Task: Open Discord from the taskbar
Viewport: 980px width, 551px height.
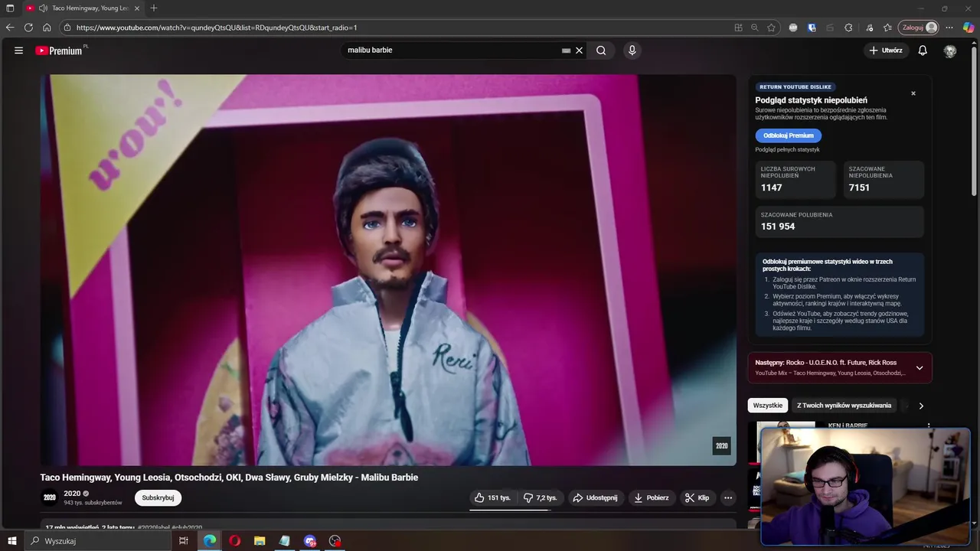Action: point(309,541)
